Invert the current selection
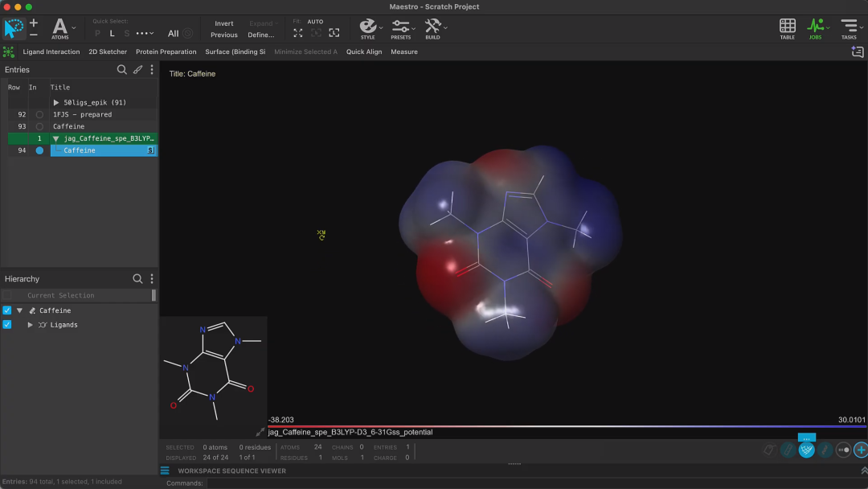Screen dimensions: 868x489 click(224, 23)
